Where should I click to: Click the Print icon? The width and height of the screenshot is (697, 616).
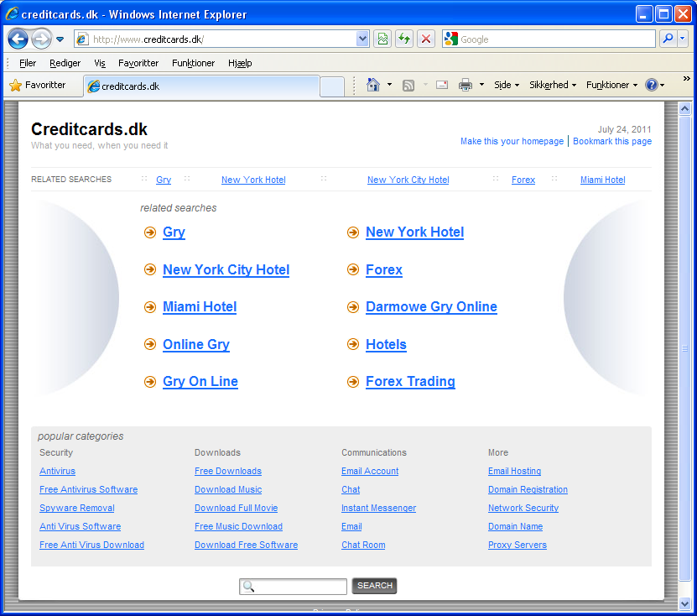point(466,85)
